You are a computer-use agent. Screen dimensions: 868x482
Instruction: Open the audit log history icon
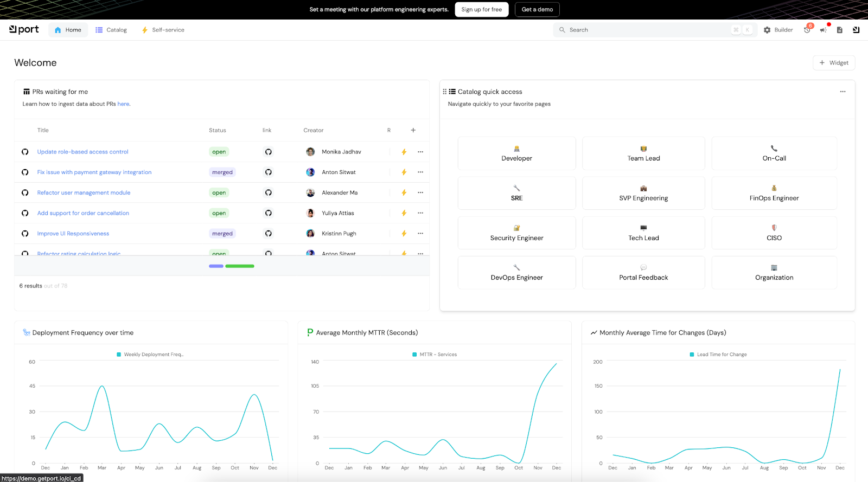[807, 30]
